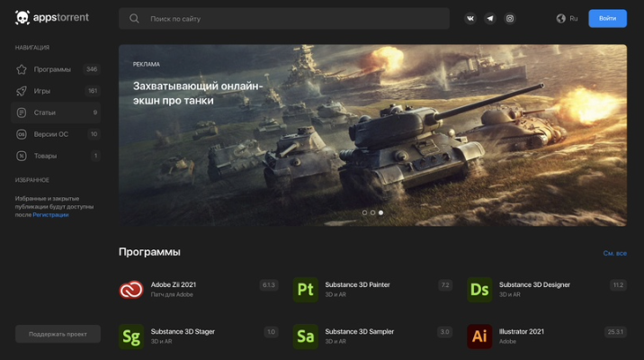Open the Adobe Zii 2021 title
The image size is (644, 360).
(x=174, y=284)
